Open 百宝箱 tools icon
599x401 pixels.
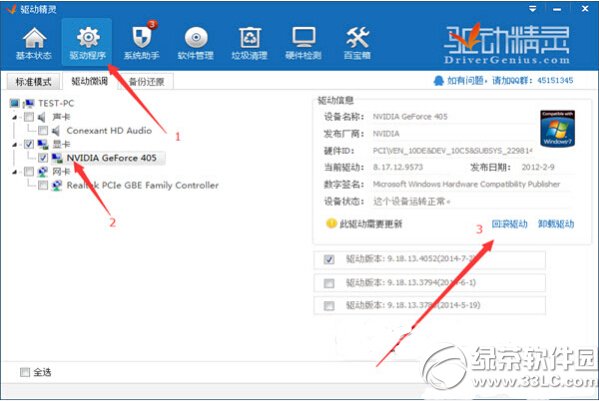(357, 37)
